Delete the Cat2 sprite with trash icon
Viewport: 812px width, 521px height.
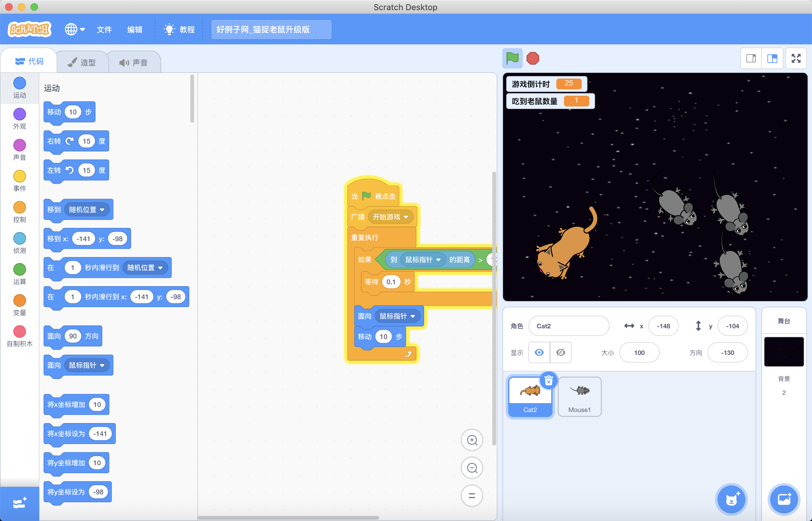coord(548,381)
